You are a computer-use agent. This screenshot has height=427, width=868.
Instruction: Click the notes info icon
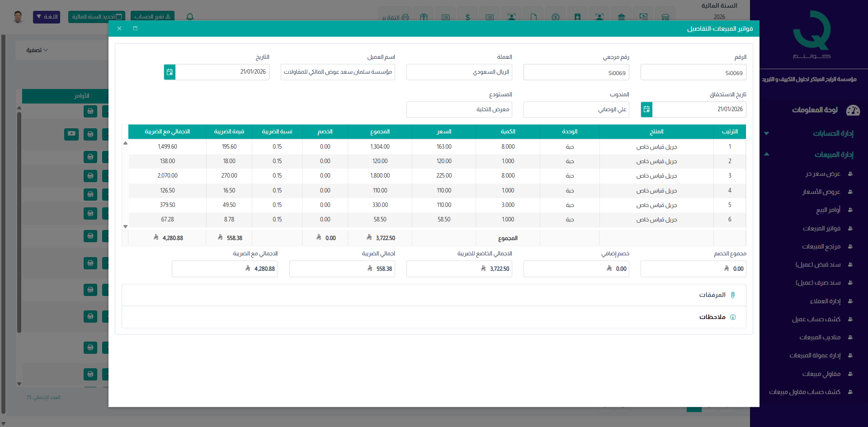(733, 317)
